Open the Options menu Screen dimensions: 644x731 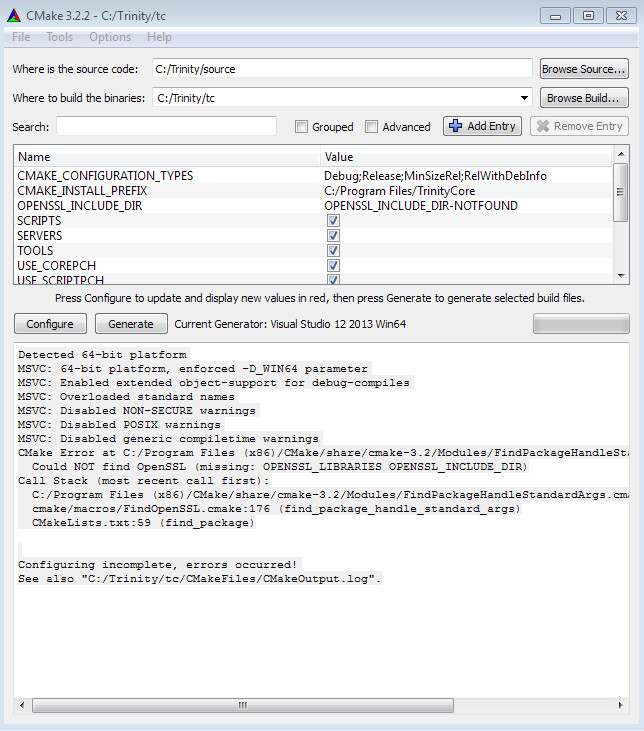click(110, 37)
